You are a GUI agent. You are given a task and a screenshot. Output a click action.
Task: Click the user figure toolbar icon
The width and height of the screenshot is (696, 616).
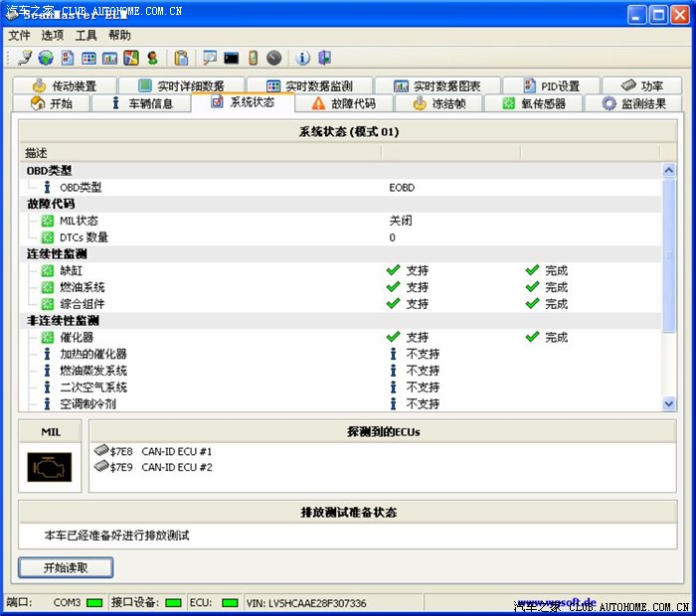[152, 58]
